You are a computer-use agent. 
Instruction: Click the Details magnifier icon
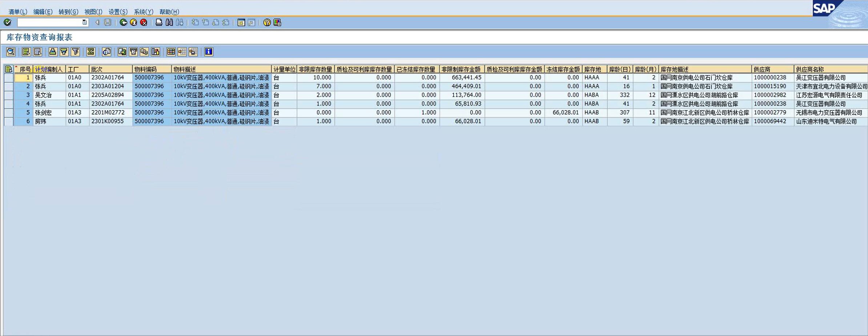pos(11,52)
